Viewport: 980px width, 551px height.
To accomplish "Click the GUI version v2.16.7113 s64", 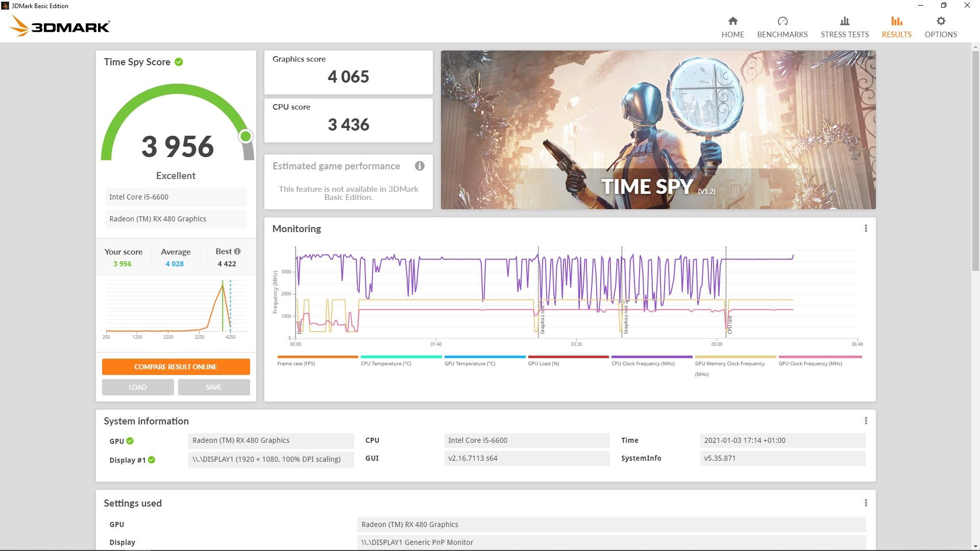I will tap(527, 458).
